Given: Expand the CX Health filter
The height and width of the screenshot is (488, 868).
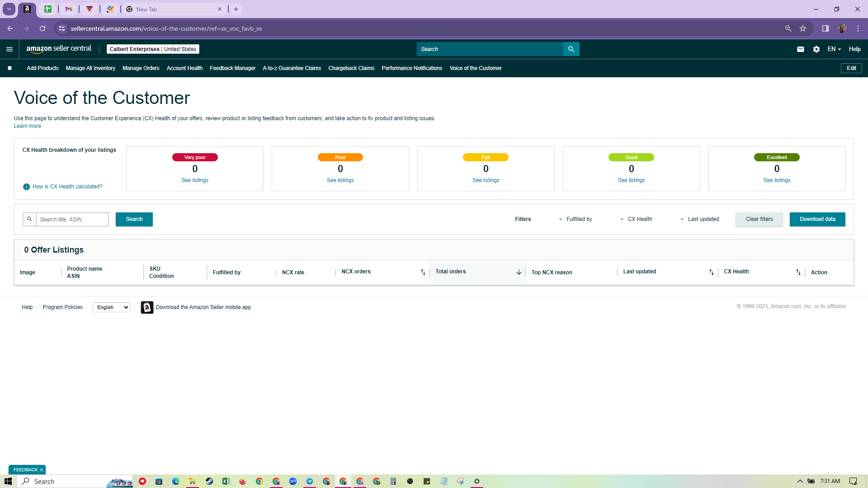Looking at the screenshot, I should [636, 219].
